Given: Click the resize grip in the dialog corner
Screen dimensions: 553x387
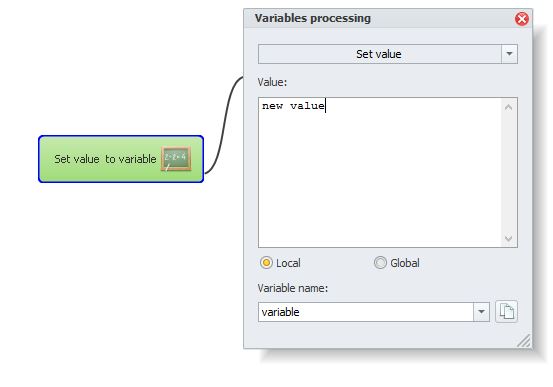Looking at the screenshot, I should click(524, 341).
